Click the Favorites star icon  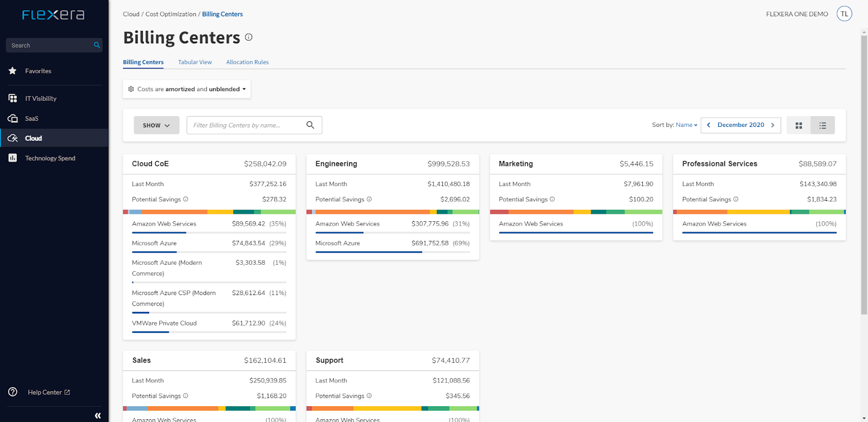(x=12, y=71)
